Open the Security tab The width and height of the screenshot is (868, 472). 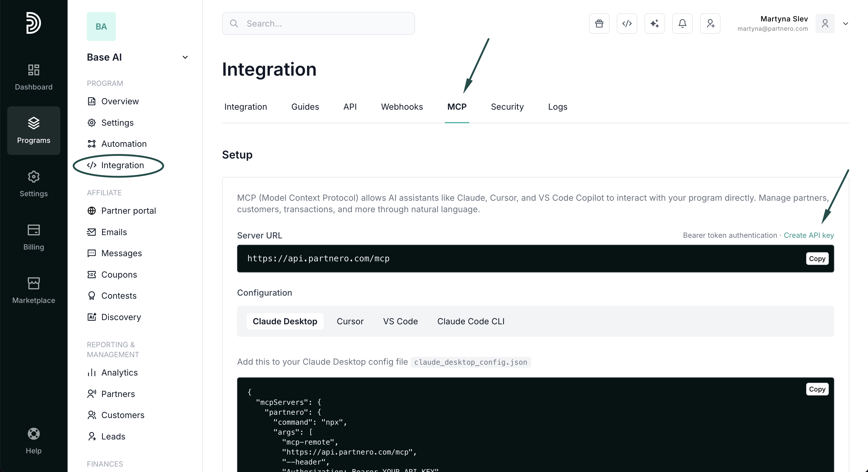(x=507, y=107)
